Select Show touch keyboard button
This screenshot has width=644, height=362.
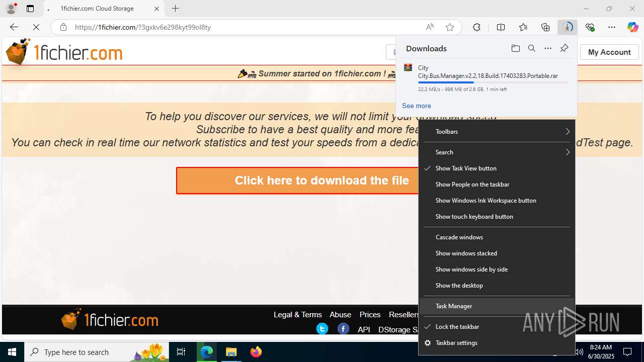pyautogui.click(x=497, y=217)
